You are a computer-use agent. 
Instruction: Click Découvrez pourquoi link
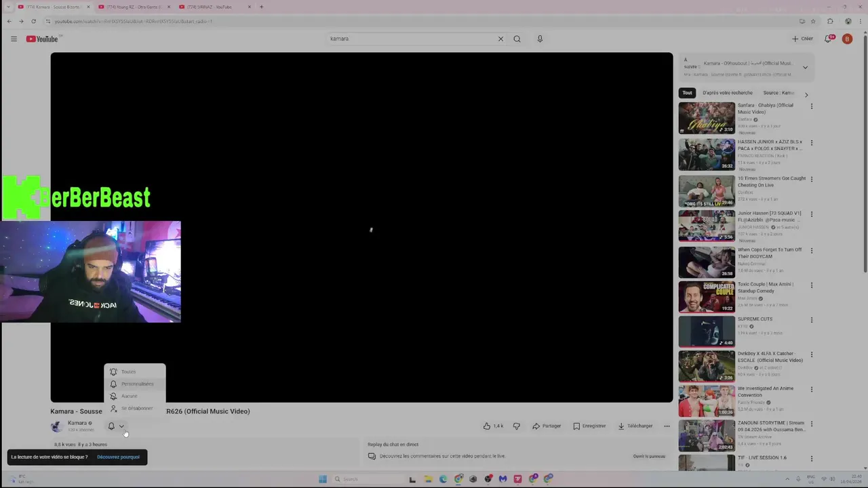point(118,457)
